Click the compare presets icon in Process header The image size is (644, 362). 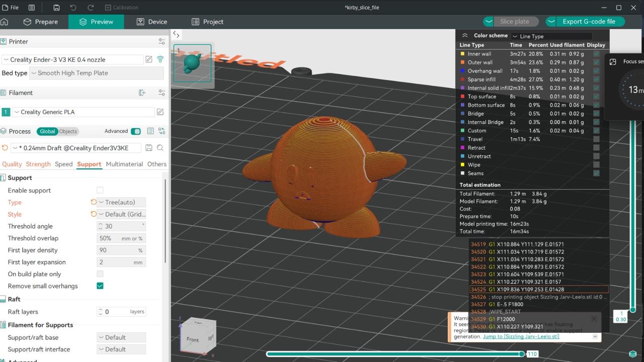162,131
